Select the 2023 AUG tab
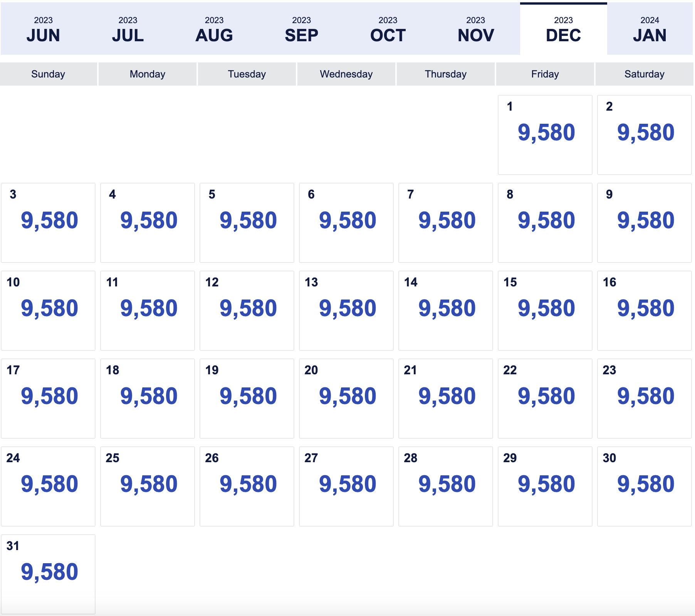 click(214, 29)
